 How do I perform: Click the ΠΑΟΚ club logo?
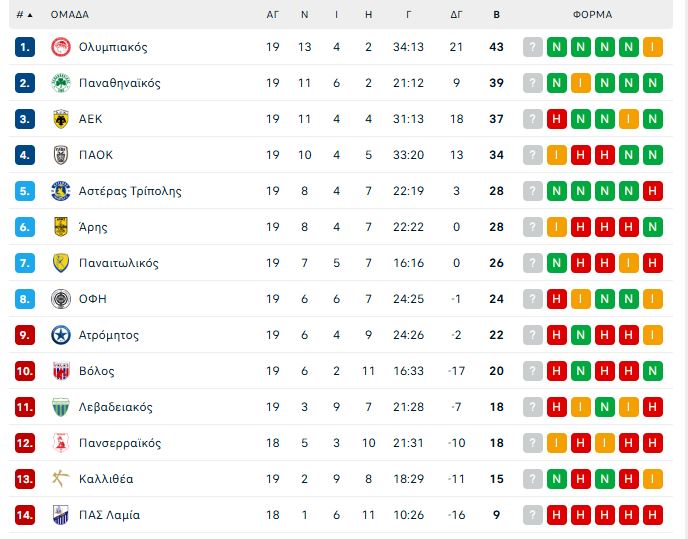60,155
